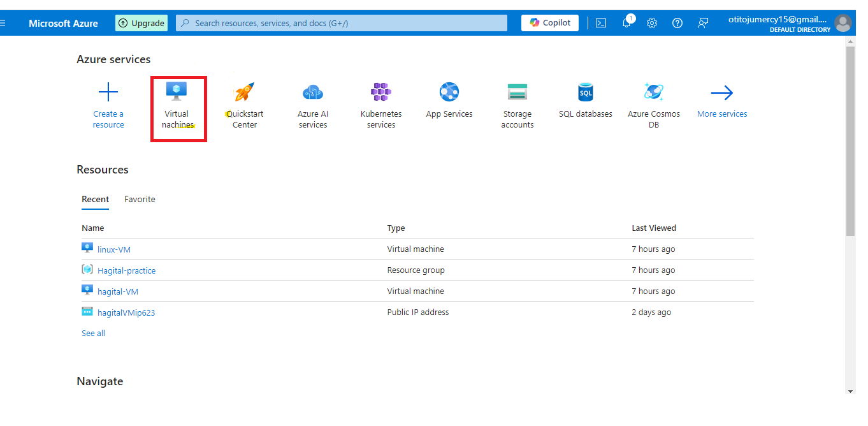
Task: Open Kubernetes services icon
Action: 381,92
